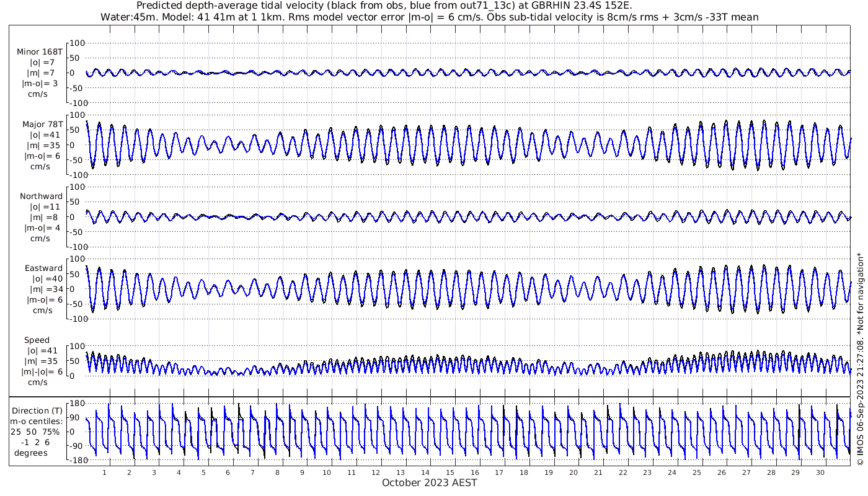Click the day '13' tick label on x-axis
Image resolution: width=868 pixels, height=496 pixels.
coord(401,472)
